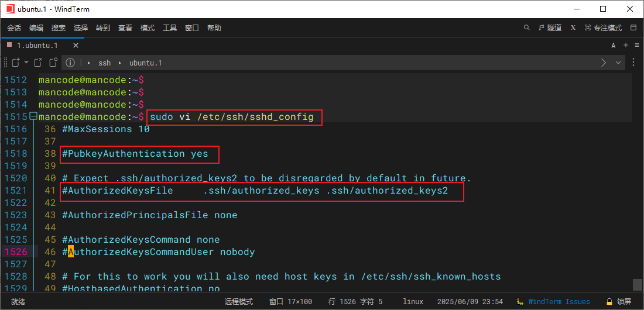Click the search magnifier icon

coord(527,27)
